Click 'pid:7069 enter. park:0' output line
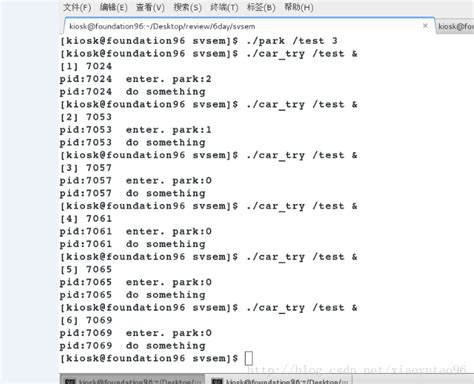The image size is (474, 384). (x=136, y=333)
